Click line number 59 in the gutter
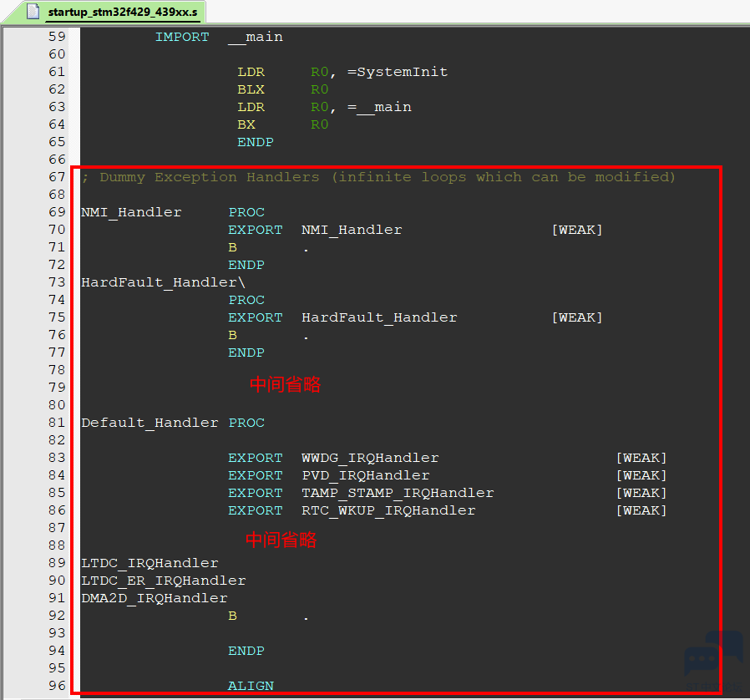This screenshot has width=750, height=700. 57,37
